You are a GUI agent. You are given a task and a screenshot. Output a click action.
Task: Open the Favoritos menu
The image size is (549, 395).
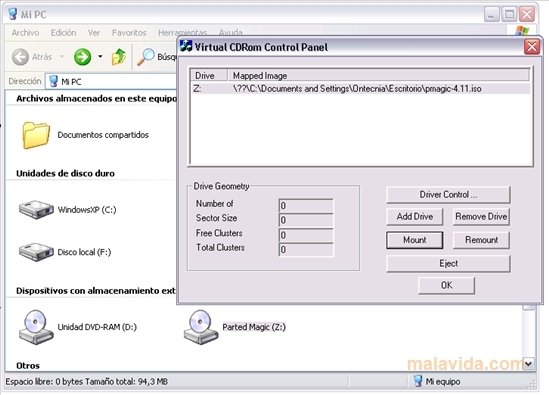tap(129, 33)
